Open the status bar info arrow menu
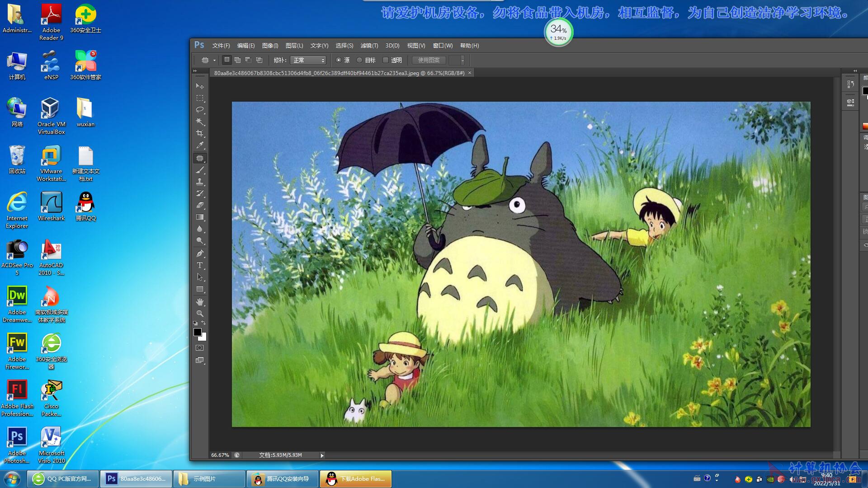This screenshot has height=488, width=868. pos(322,455)
